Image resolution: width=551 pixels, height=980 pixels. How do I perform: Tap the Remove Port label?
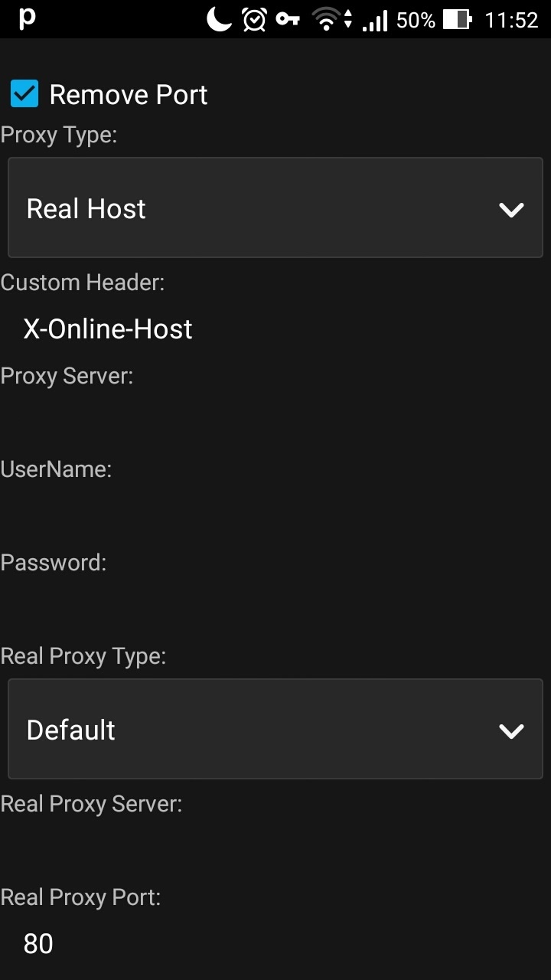coord(129,95)
